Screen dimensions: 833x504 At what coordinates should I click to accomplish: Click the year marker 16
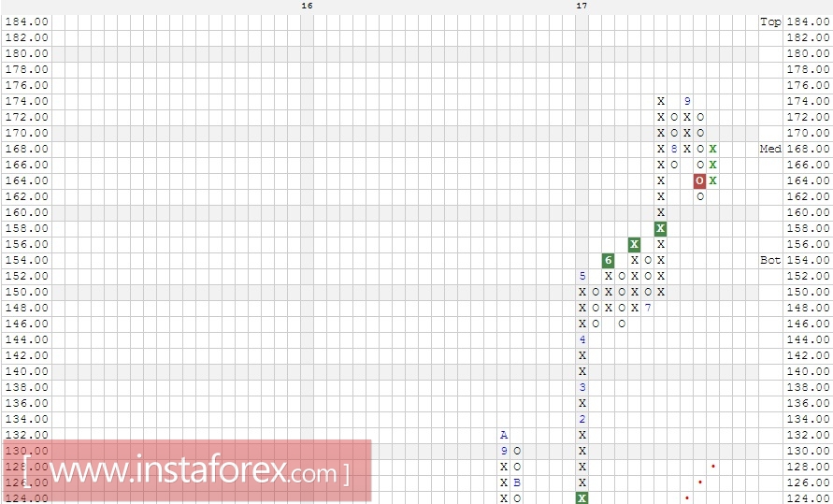point(307,6)
